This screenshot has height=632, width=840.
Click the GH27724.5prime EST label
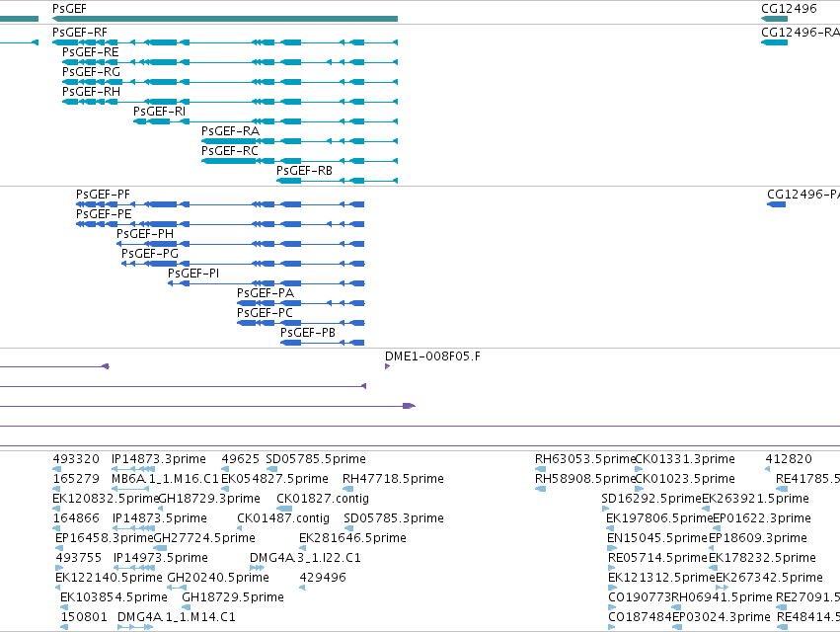click(x=204, y=537)
